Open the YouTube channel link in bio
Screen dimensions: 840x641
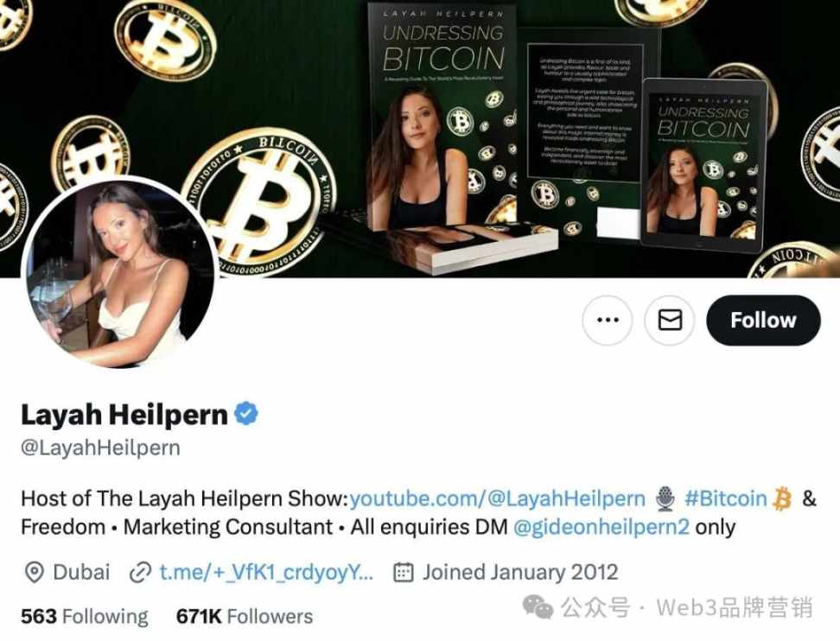[x=497, y=498]
